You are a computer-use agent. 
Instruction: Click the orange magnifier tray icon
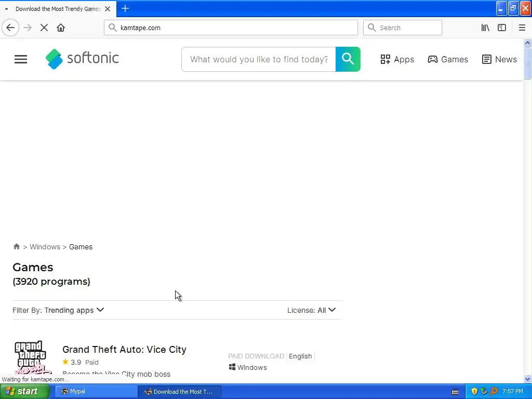[494, 391]
